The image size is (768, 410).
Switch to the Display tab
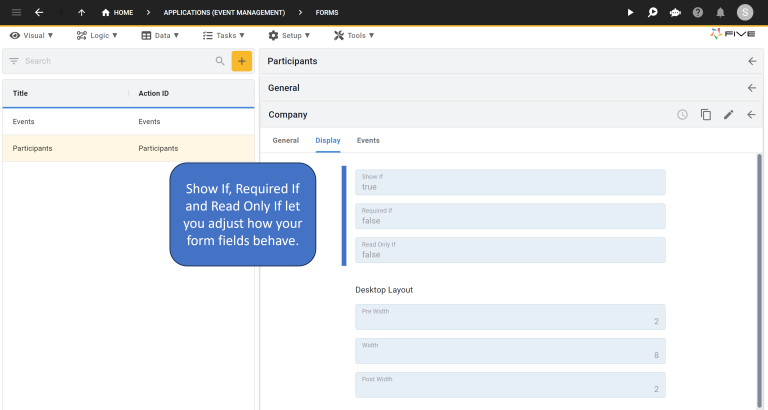(328, 141)
